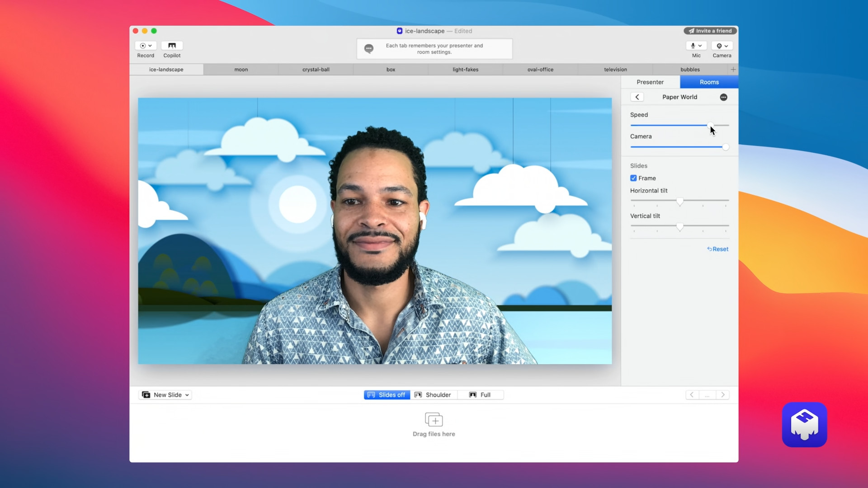Viewport: 868px width, 488px height.
Task: Click the New Slide icon
Action: click(x=146, y=394)
